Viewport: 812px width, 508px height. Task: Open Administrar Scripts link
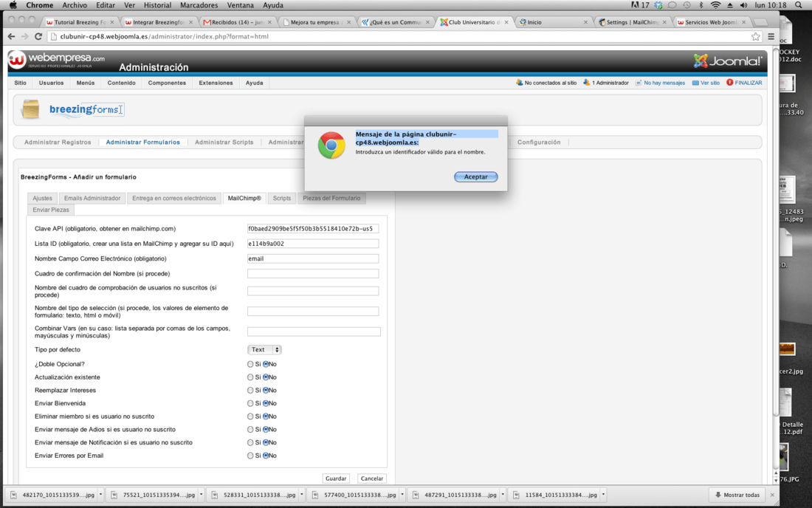tap(224, 143)
